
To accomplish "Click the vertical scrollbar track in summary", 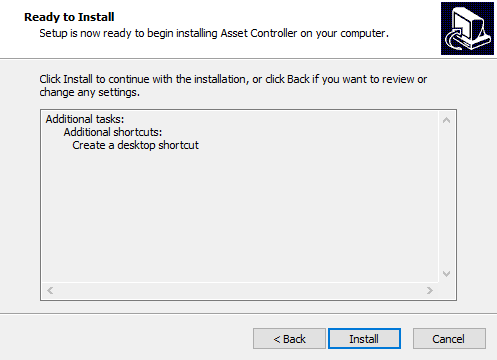I will [447, 197].
